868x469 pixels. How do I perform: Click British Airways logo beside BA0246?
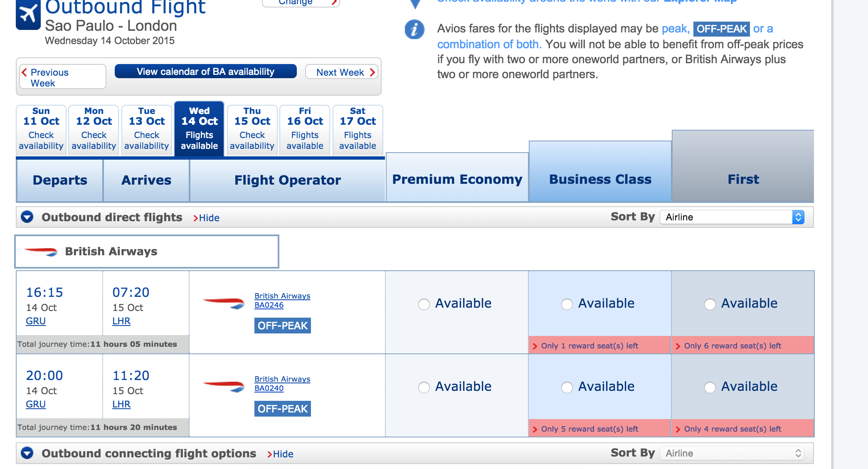[x=224, y=303]
